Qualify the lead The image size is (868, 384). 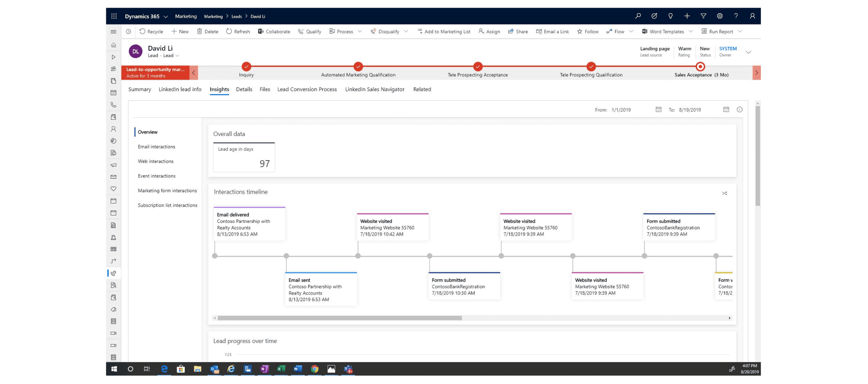pyautogui.click(x=309, y=32)
